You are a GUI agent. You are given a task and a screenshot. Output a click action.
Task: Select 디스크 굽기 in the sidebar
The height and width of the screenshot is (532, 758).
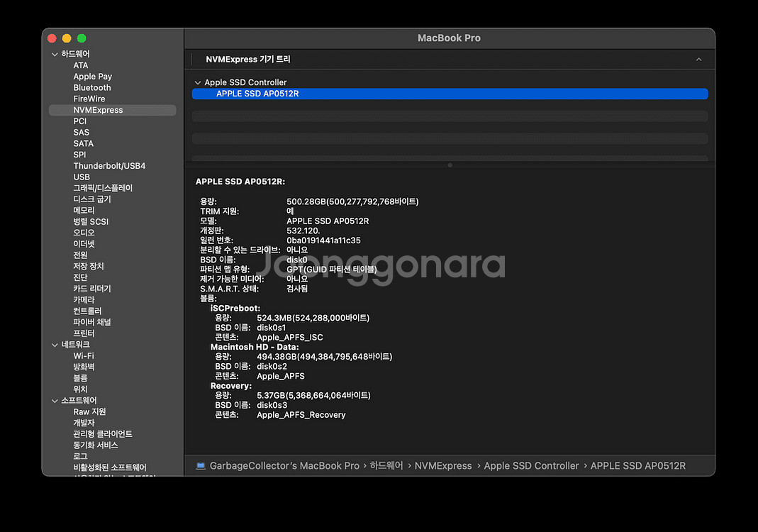[92, 199]
